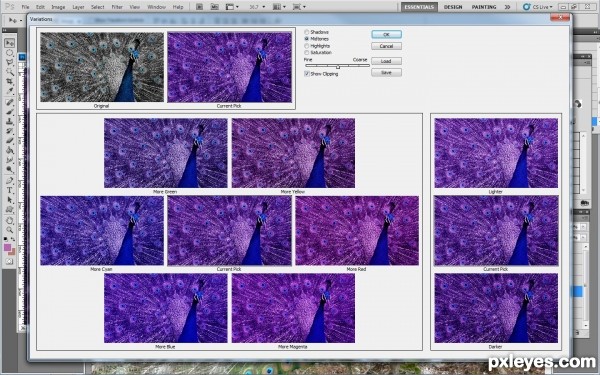The width and height of the screenshot is (600, 375).
Task: Select the Saturation radio button
Action: 307,52
